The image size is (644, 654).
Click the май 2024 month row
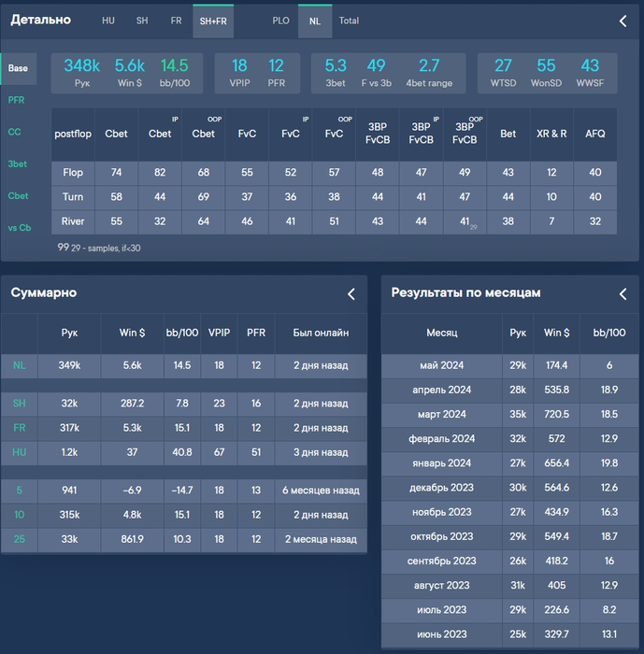(x=510, y=366)
